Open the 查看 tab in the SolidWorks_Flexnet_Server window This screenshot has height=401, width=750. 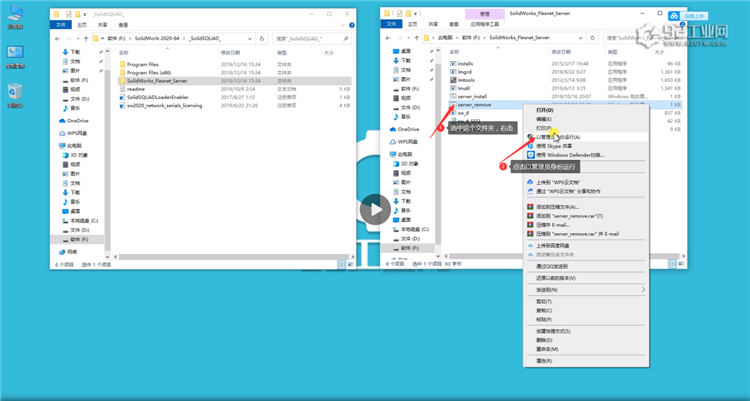(454, 24)
